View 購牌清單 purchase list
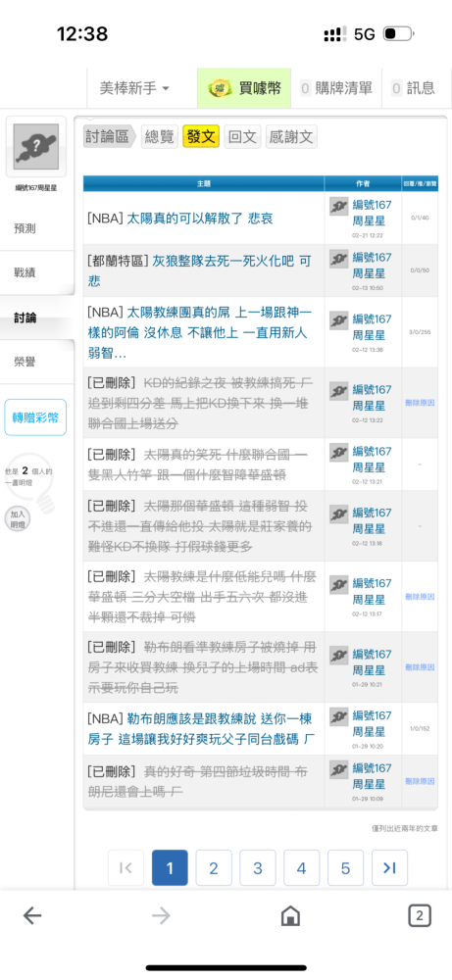 coord(336,88)
